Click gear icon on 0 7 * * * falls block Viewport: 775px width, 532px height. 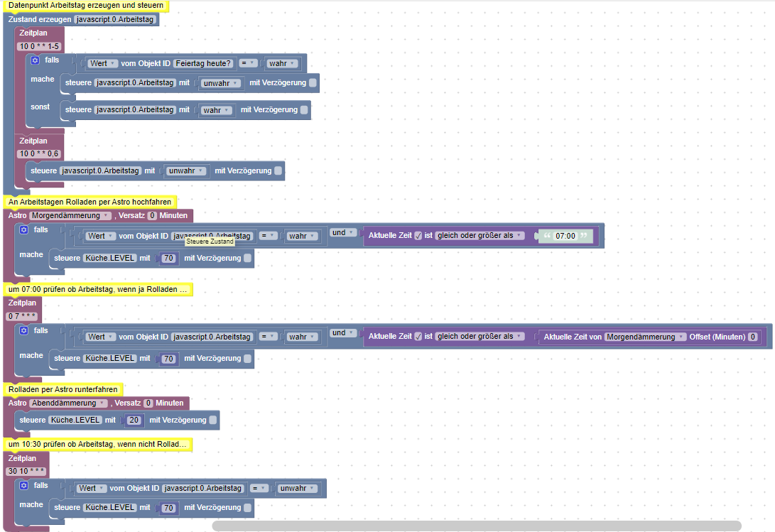pyautogui.click(x=23, y=330)
